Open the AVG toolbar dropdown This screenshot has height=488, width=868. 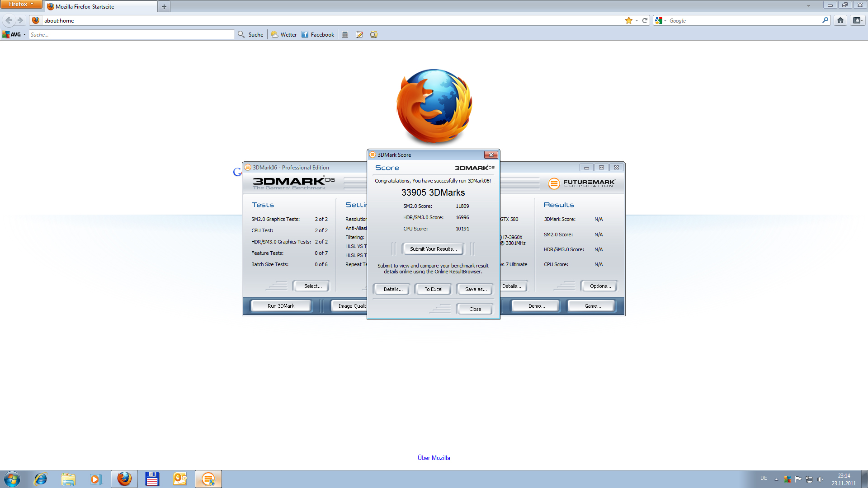pyautogui.click(x=24, y=34)
